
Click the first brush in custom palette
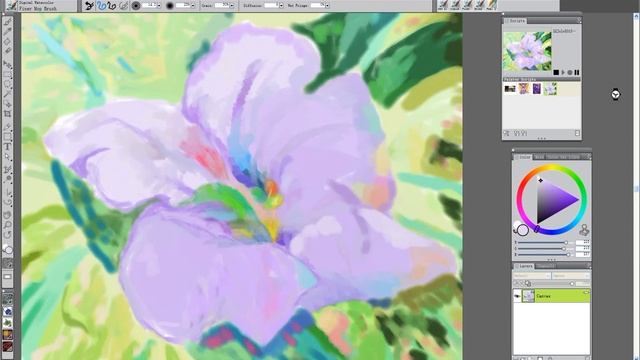click(x=443, y=5)
